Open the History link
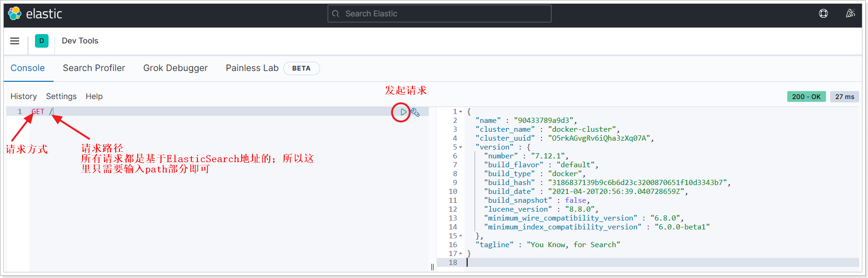Viewport: 868px width, 278px height. pyautogui.click(x=24, y=96)
